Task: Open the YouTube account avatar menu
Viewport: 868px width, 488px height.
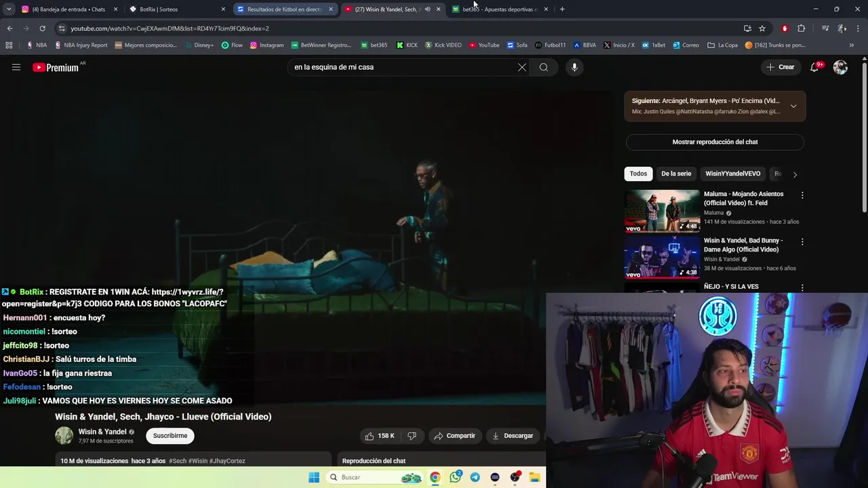Action: click(x=840, y=67)
